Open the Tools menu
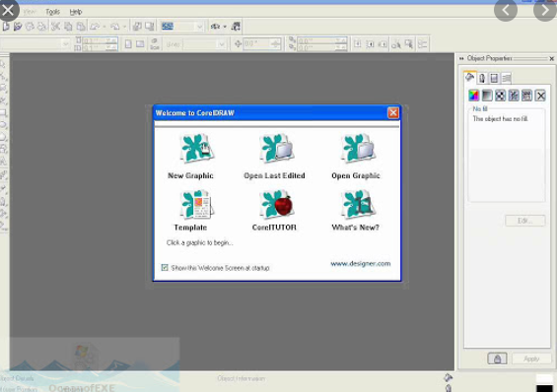The height and width of the screenshot is (392, 557). click(52, 12)
